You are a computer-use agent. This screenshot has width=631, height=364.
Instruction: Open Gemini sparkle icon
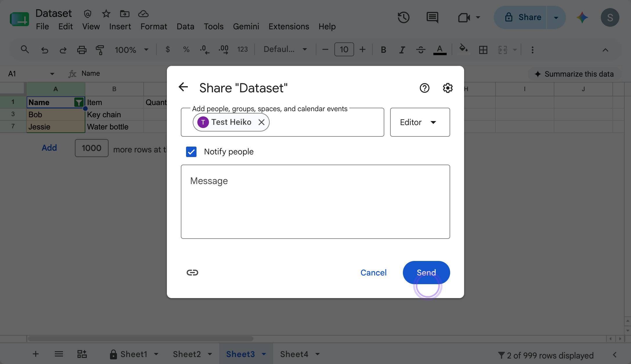(582, 17)
